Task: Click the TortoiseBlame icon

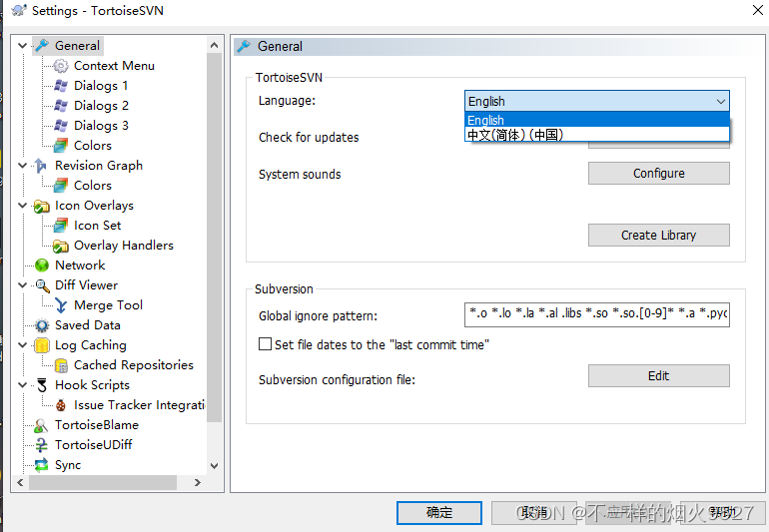Action: pos(42,425)
